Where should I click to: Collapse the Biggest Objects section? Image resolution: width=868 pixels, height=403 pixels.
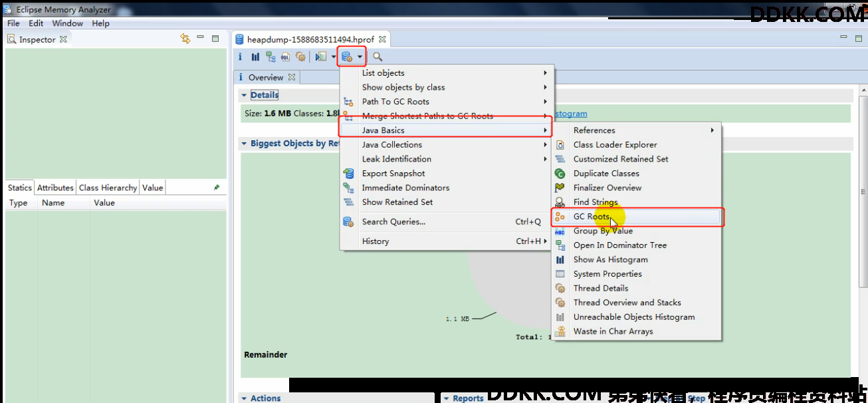coord(244,144)
